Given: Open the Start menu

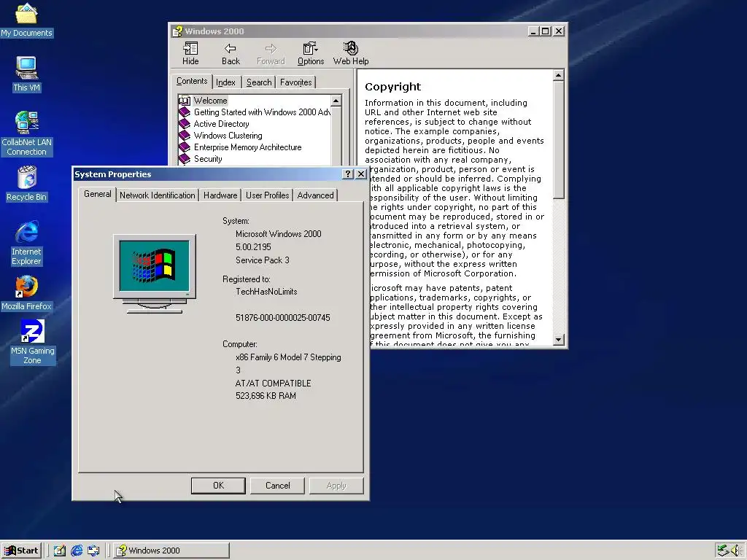Looking at the screenshot, I should coord(22,551).
